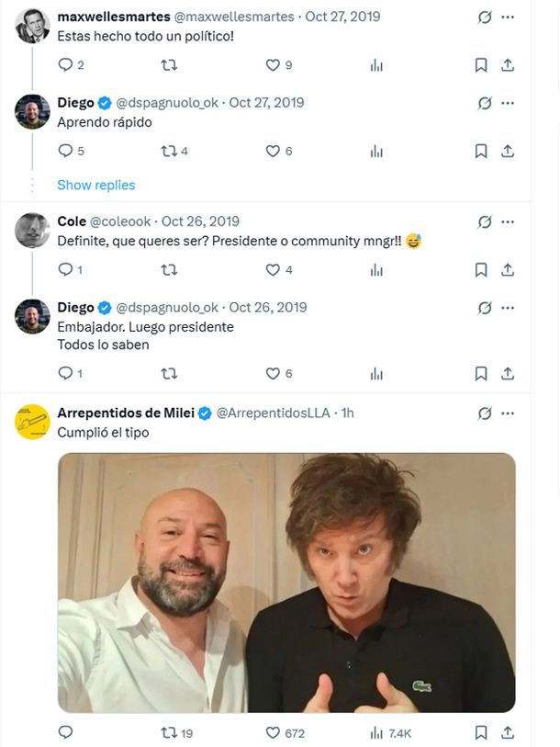Open more options menu on Cole's tweet
This screenshot has width=560, height=747.
click(x=508, y=221)
